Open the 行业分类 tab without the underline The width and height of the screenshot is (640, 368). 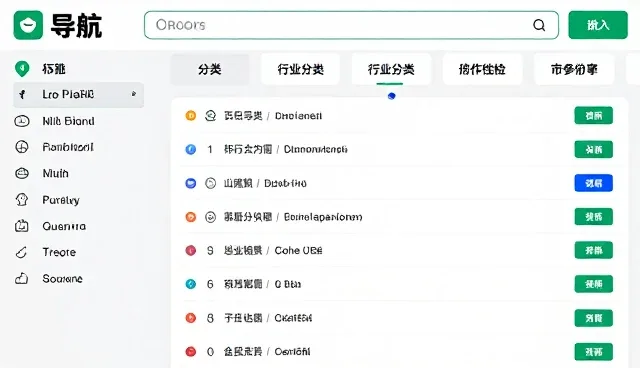click(300, 69)
